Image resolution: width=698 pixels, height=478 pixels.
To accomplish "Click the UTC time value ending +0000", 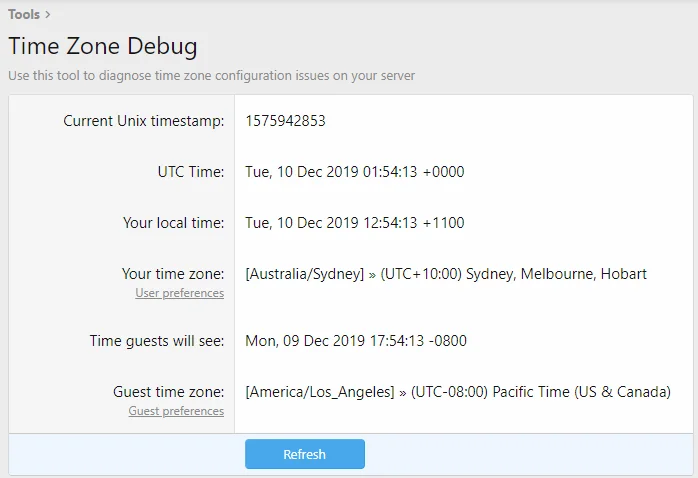I will (354, 172).
